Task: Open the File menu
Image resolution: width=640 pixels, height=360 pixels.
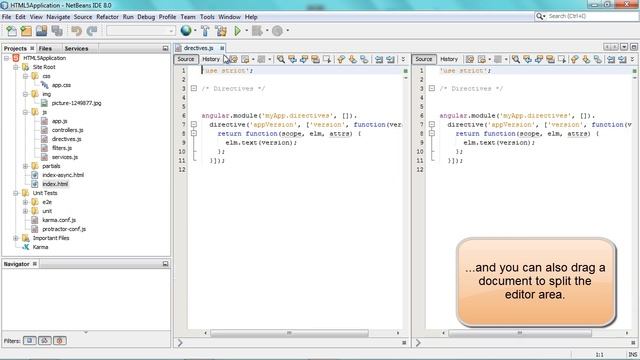Action: point(7,17)
